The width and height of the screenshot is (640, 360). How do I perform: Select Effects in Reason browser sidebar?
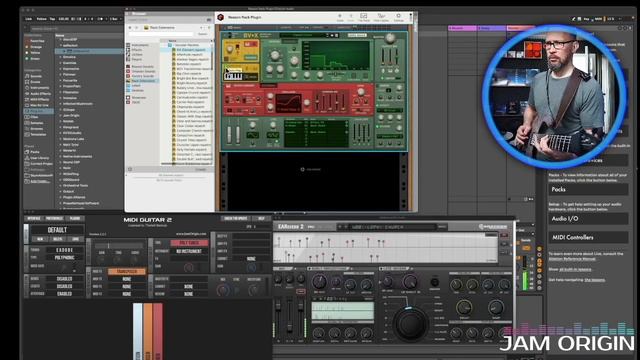point(137,50)
